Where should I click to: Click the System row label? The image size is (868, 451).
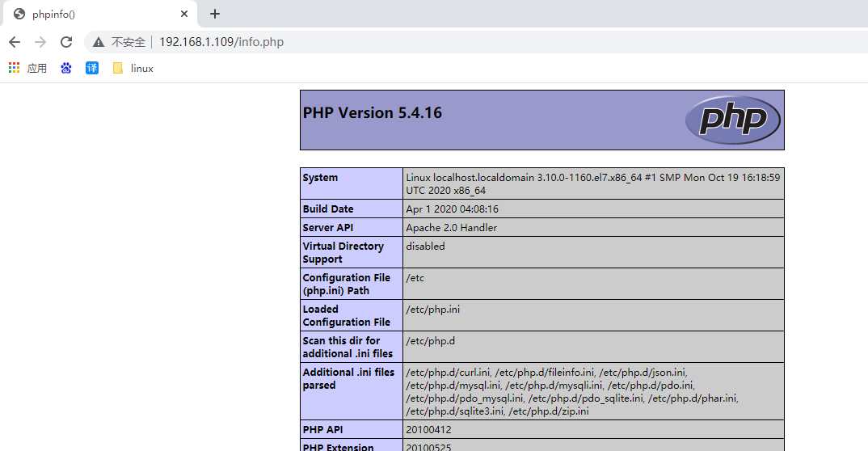tap(320, 178)
